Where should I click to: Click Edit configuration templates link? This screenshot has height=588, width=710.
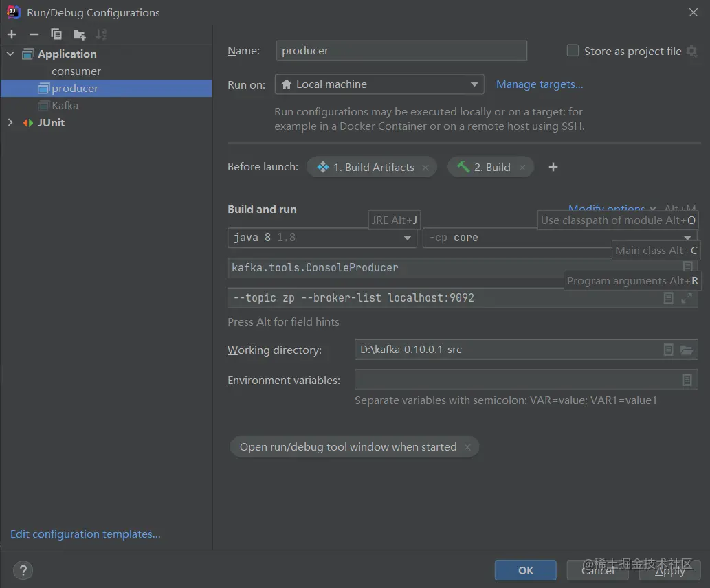click(x=85, y=534)
